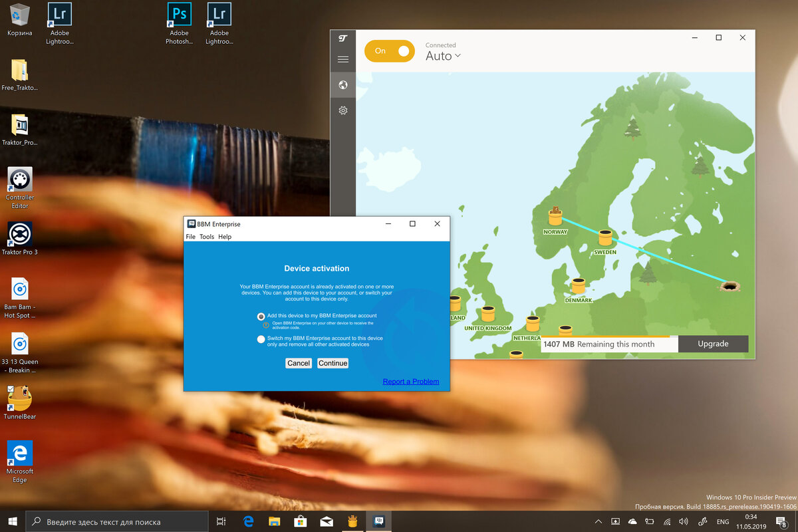Open Mail app from taskbar
The width and height of the screenshot is (798, 532).
click(327, 521)
